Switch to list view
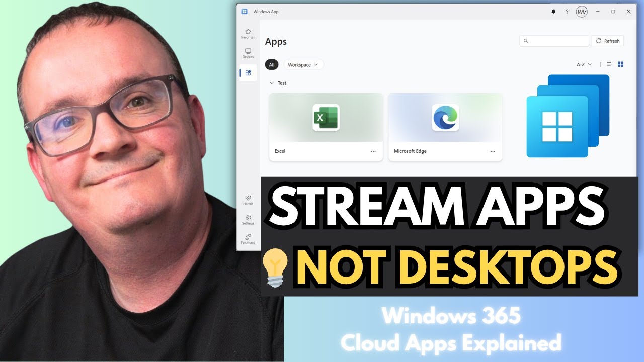This screenshot has height=362, width=644. [610, 64]
